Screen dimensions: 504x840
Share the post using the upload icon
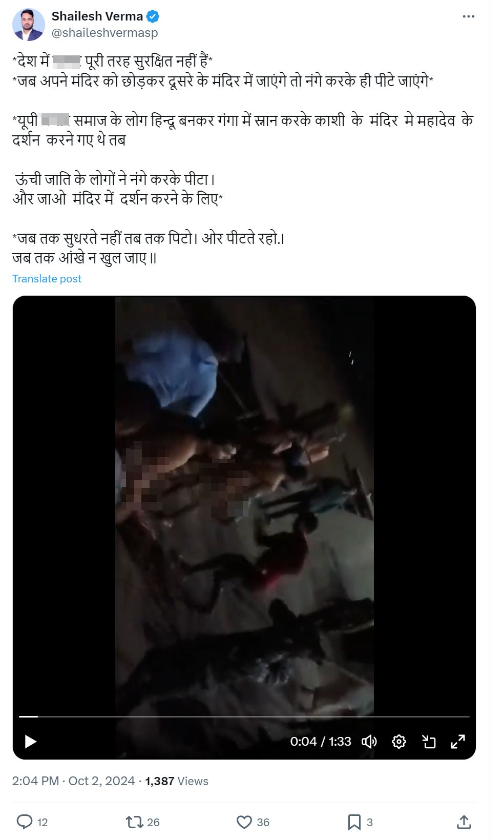pyautogui.click(x=464, y=822)
